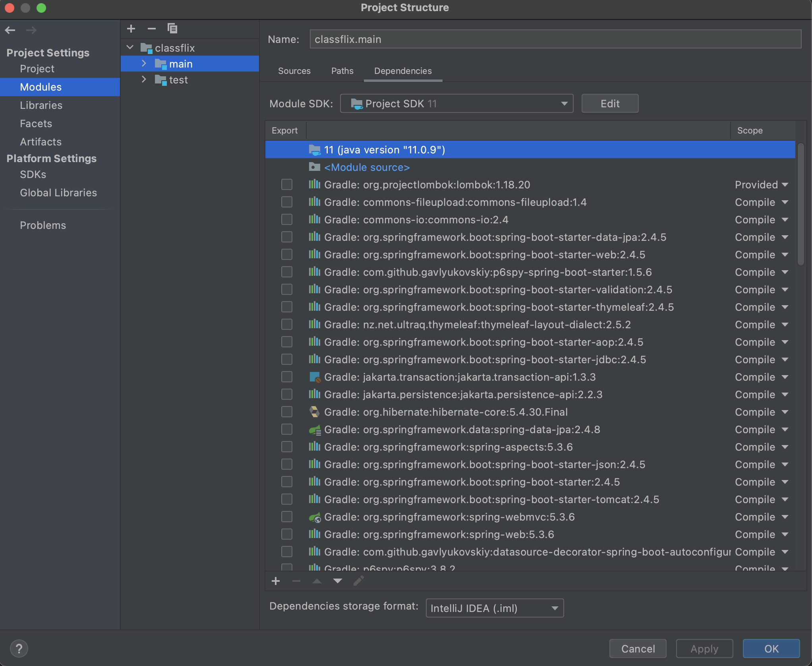Click the spring-data-jpa library icon
The height and width of the screenshot is (666, 812).
tap(314, 429)
